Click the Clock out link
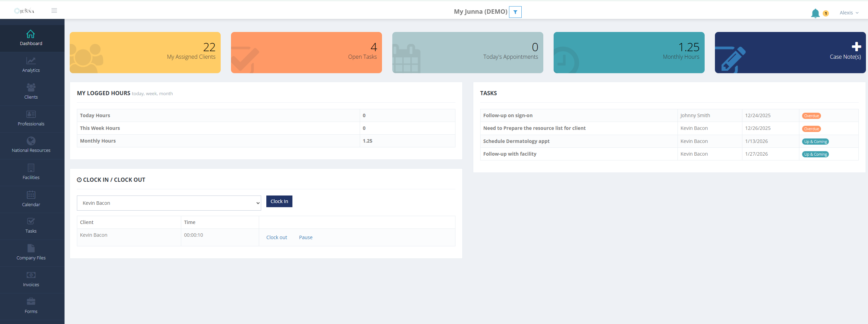This screenshot has height=324, width=868. [277, 237]
